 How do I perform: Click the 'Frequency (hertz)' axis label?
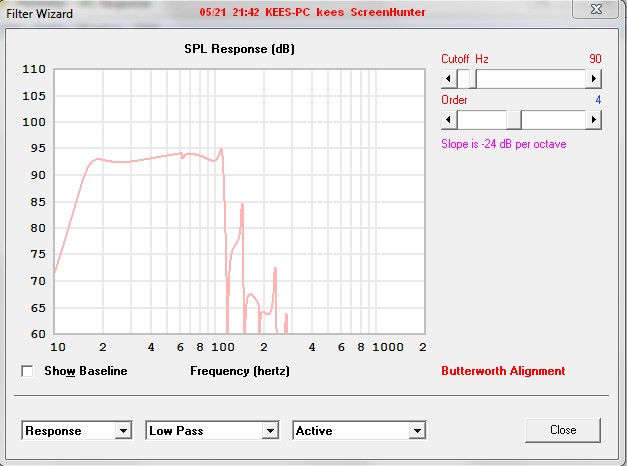pyautogui.click(x=240, y=371)
